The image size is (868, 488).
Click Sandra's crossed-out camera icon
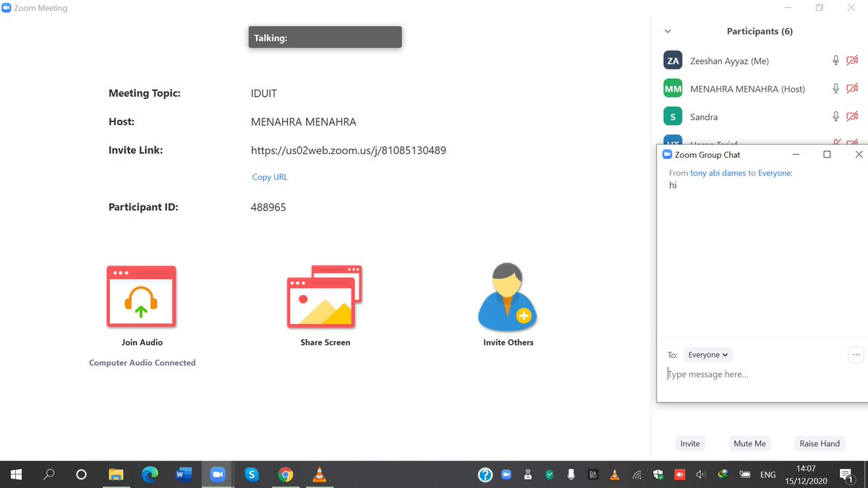coord(852,116)
